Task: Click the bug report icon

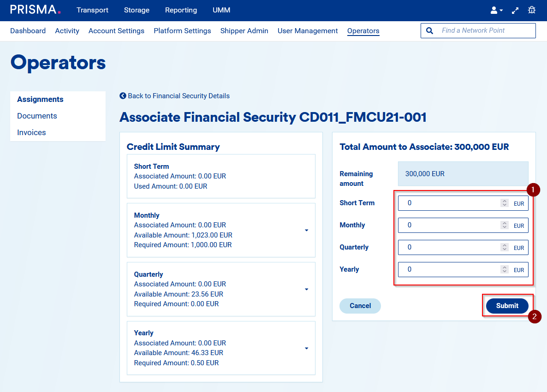Action: (532, 10)
